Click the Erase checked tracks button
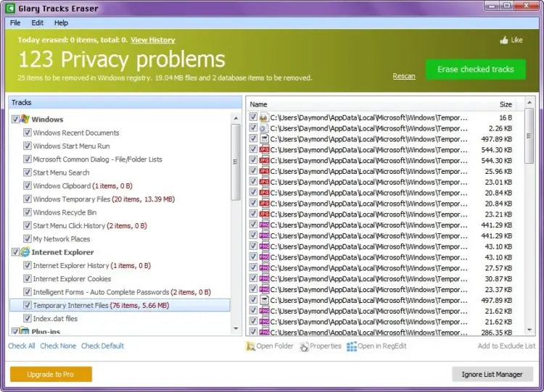The width and height of the screenshot is (544, 392). click(x=476, y=70)
